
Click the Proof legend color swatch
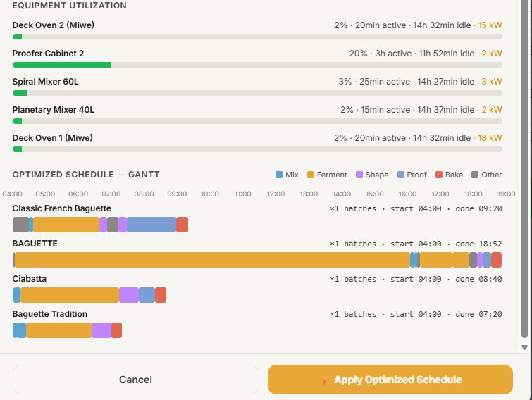(401, 175)
